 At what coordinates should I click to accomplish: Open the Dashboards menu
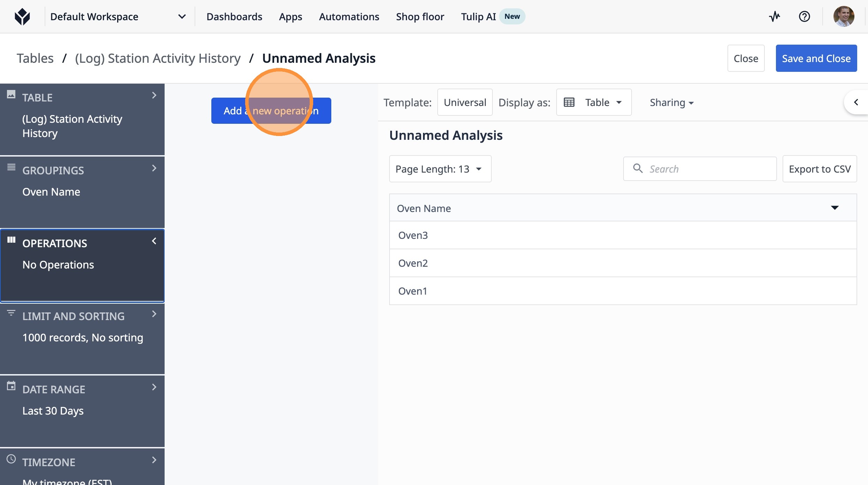click(234, 16)
